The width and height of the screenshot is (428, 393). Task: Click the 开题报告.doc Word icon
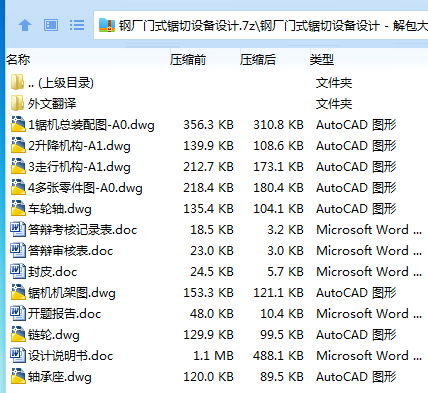(18, 313)
